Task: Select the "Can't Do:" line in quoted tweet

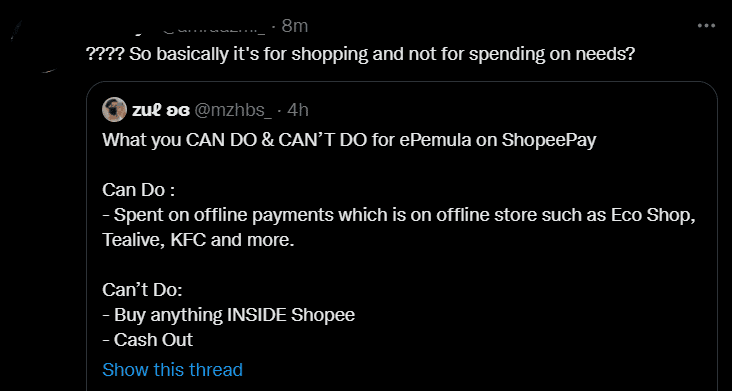Action: point(142,290)
